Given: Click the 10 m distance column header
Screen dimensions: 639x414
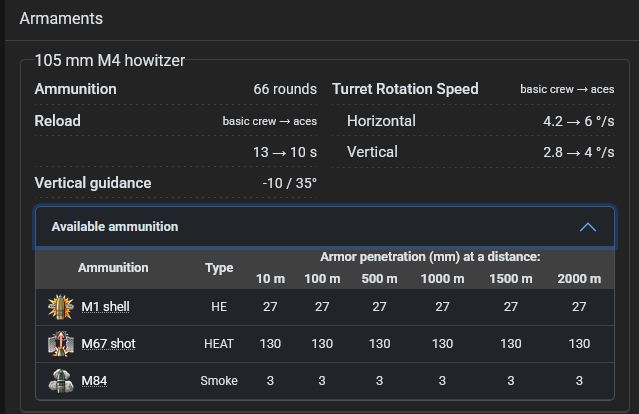Looking at the screenshot, I should 270,278.
